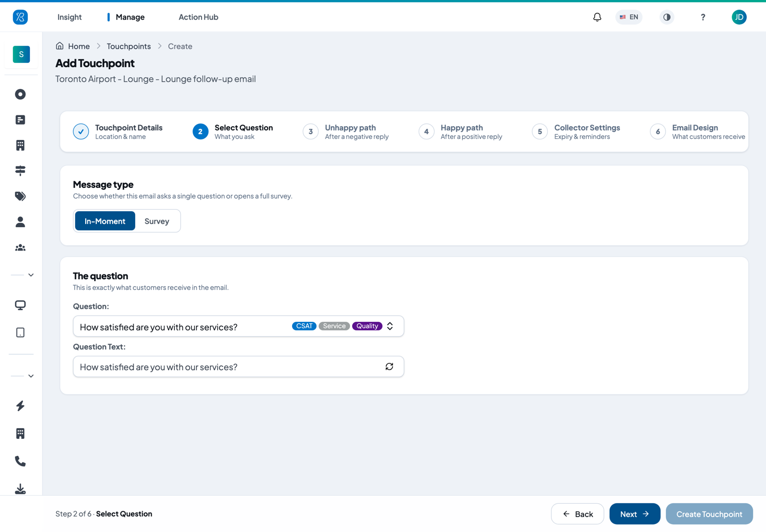766x532 pixels.
Task: Click the Create breadcrumb text
Action: point(180,46)
